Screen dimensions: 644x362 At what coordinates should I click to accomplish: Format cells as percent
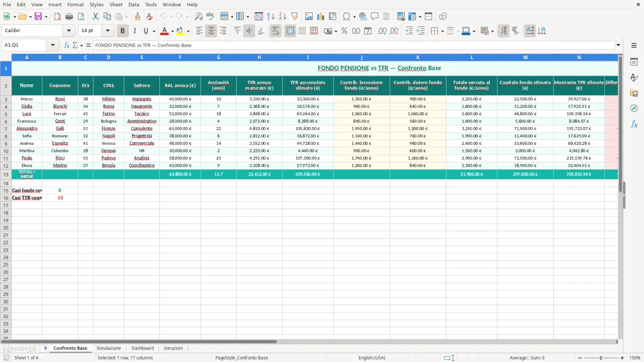click(345, 31)
